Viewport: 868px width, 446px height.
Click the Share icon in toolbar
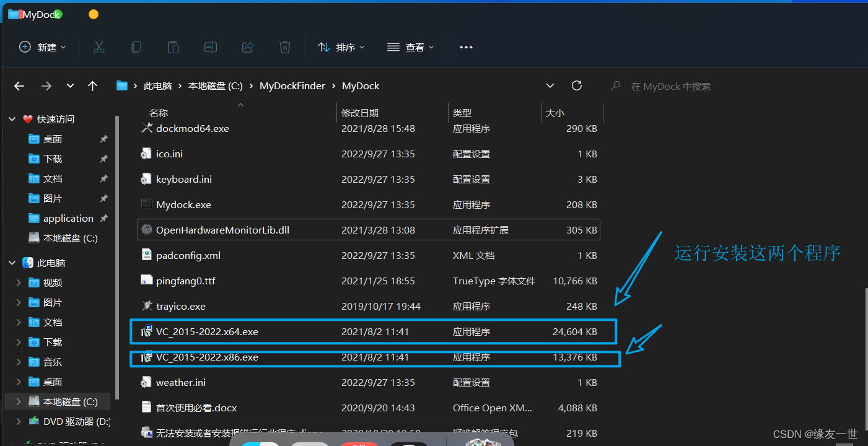248,47
